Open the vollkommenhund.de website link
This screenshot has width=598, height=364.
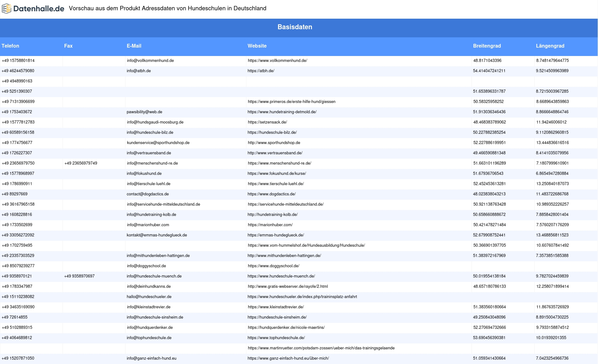tap(278, 61)
